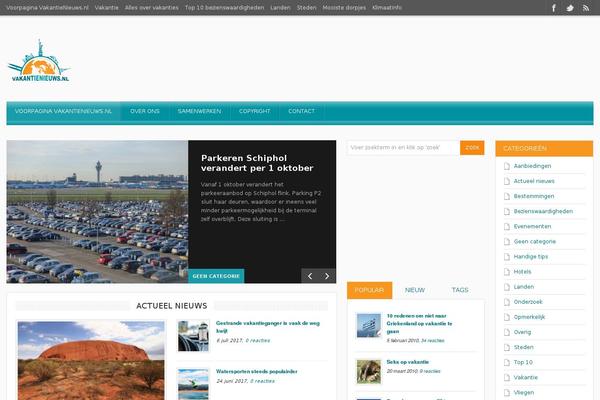Open Geen categorie sidebar category link

(535, 242)
